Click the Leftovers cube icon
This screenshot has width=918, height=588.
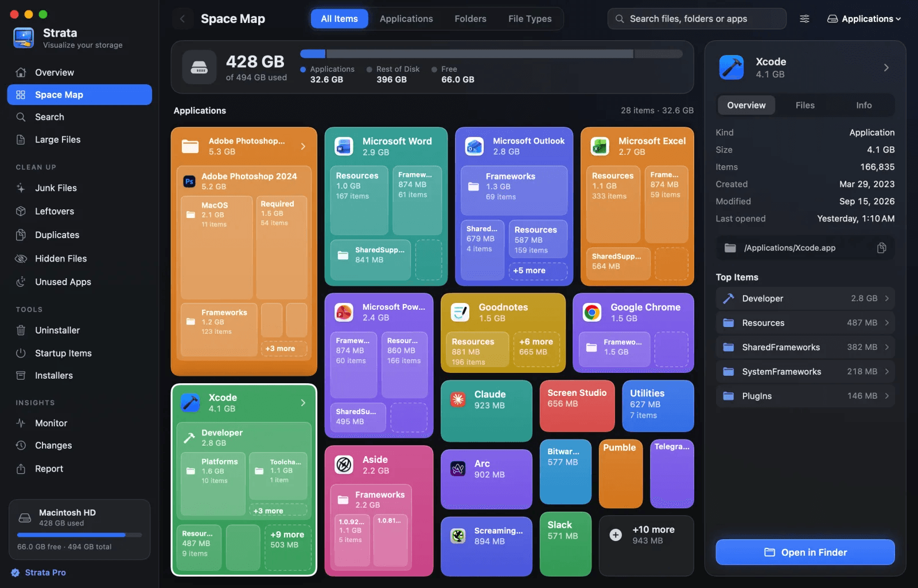pos(21,211)
